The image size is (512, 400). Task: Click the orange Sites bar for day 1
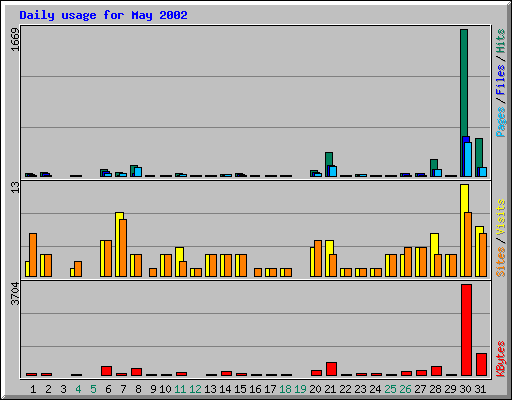(x=33, y=255)
